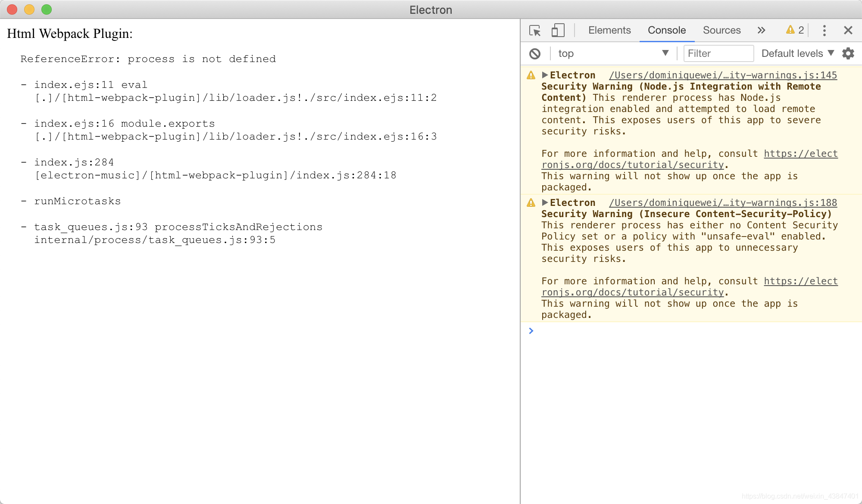Click the macOS red close window button
862x504 pixels.
[x=12, y=9]
